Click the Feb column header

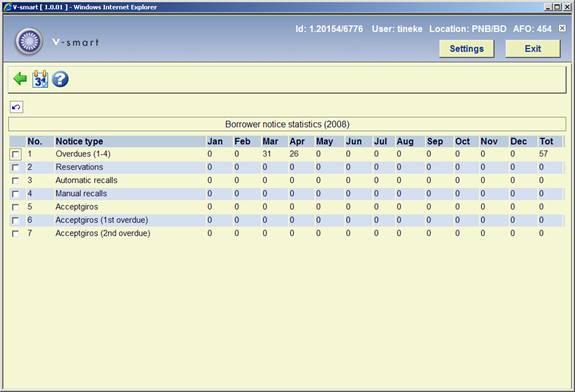point(242,142)
